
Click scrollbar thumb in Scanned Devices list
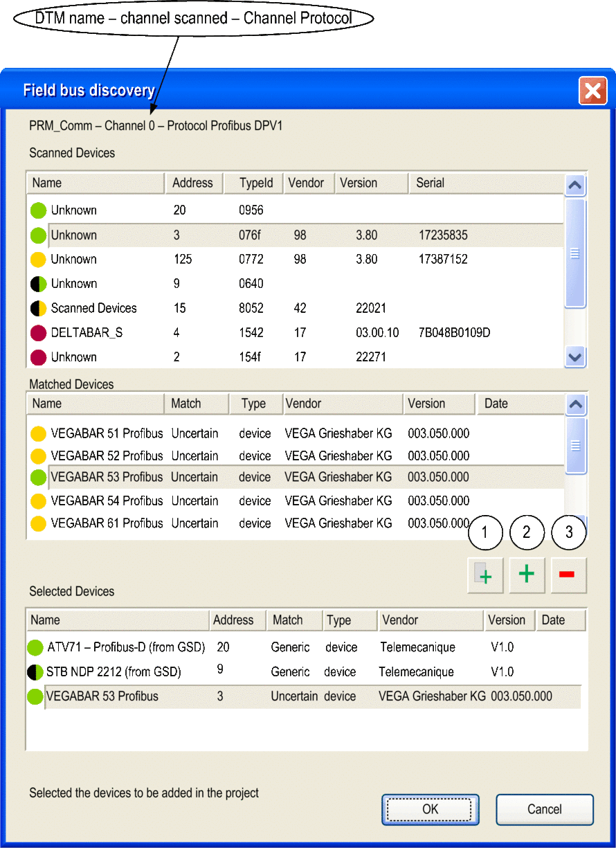[x=575, y=253]
